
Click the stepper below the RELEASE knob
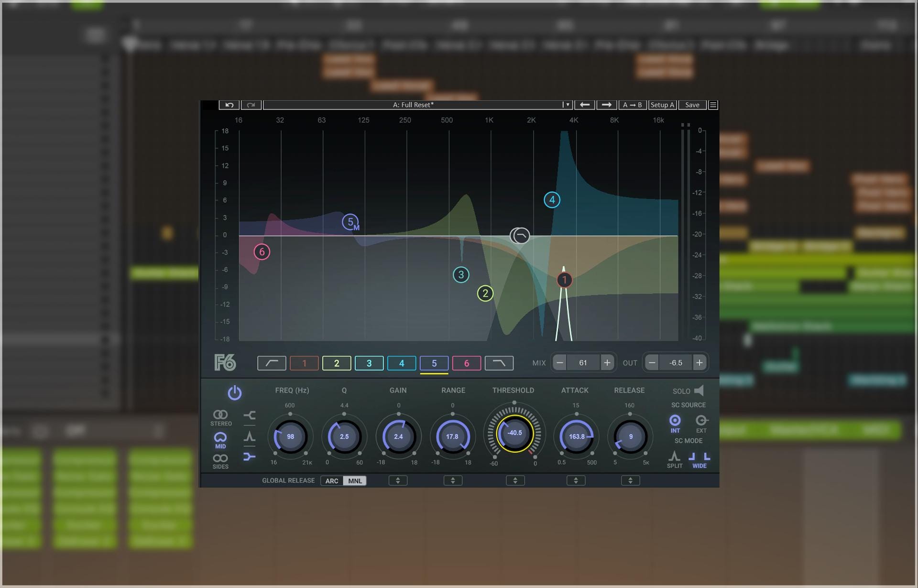[x=631, y=480]
